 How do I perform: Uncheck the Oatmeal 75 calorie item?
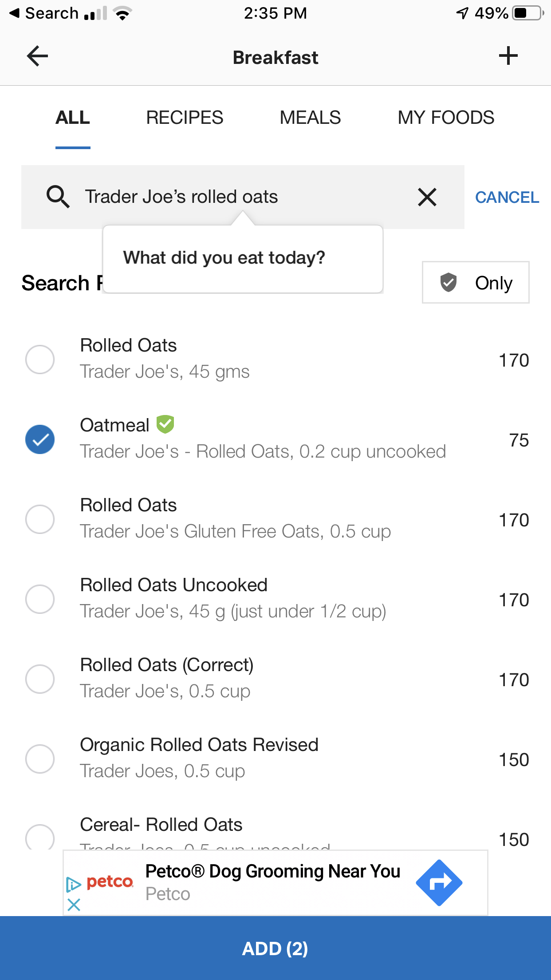tap(40, 439)
